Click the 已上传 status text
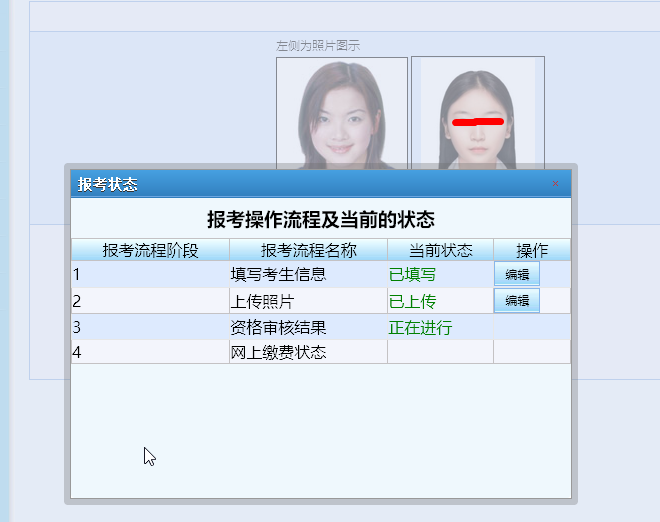The height and width of the screenshot is (522, 660). [412, 301]
